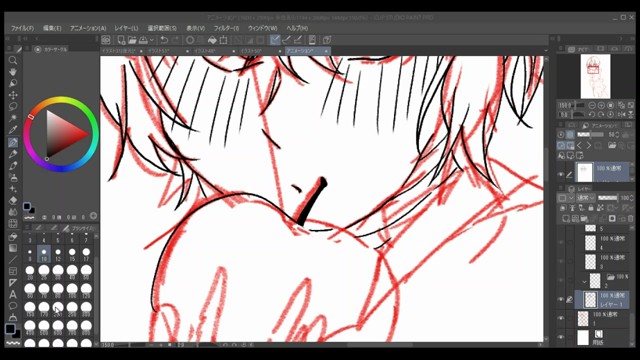Click the Fill bucket icon in the command bar
This screenshot has width=640, height=360.
click(x=212, y=40)
